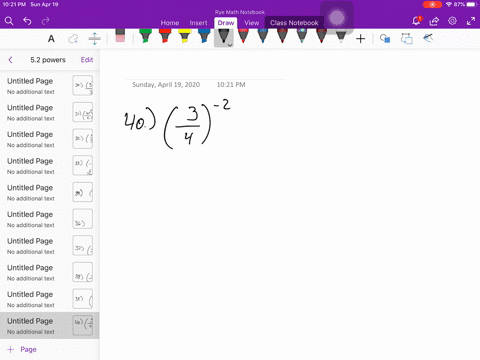Pick the yellow highlighter
Viewport: 480px width, 360px height.
point(184,36)
